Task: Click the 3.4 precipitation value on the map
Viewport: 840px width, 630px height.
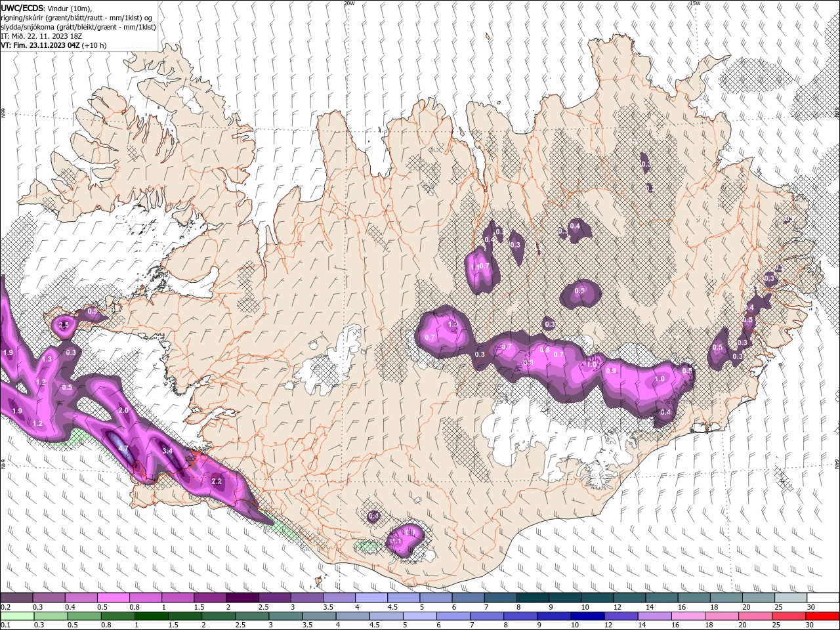Action: tap(167, 451)
